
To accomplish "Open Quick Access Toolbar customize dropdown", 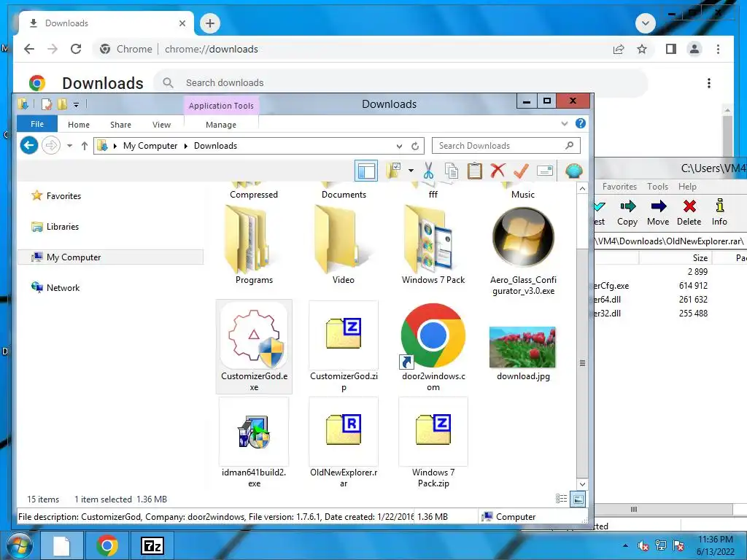I will 76,104.
